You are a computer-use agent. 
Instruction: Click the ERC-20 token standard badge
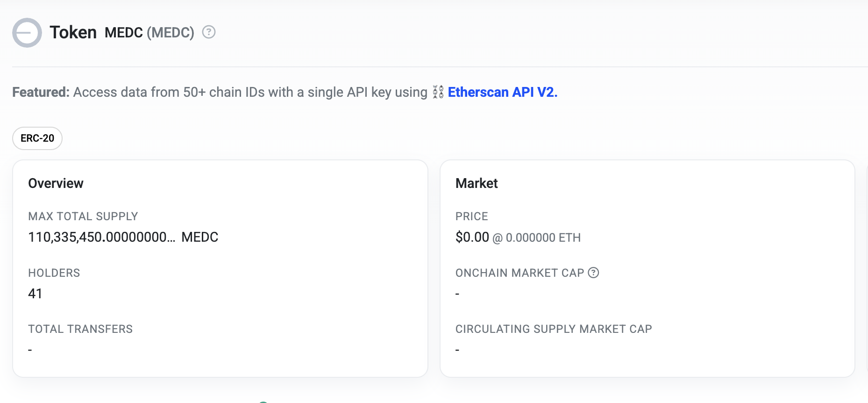coord(37,138)
